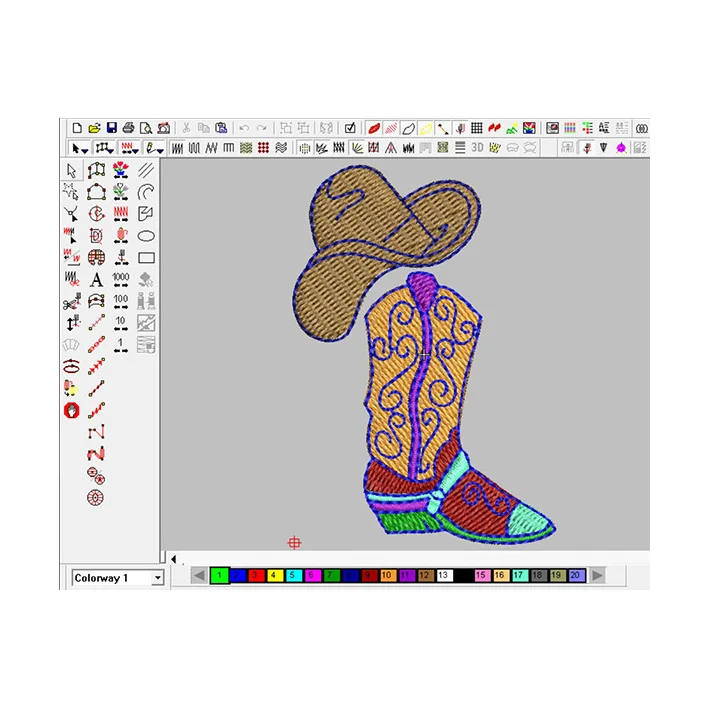The width and height of the screenshot is (709, 709).
Task: Toggle the red leaves display icon
Action: [494, 128]
